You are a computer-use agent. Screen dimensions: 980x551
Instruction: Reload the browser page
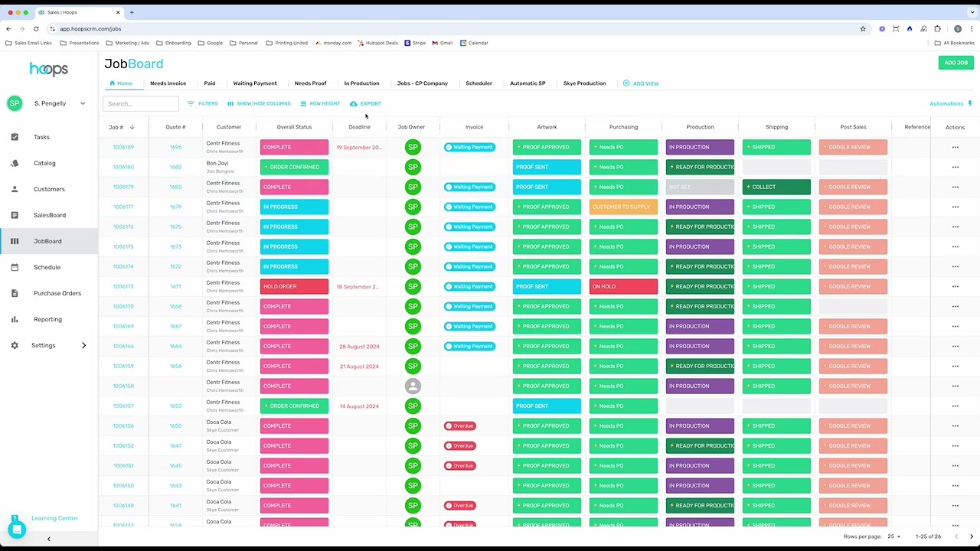(36, 28)
